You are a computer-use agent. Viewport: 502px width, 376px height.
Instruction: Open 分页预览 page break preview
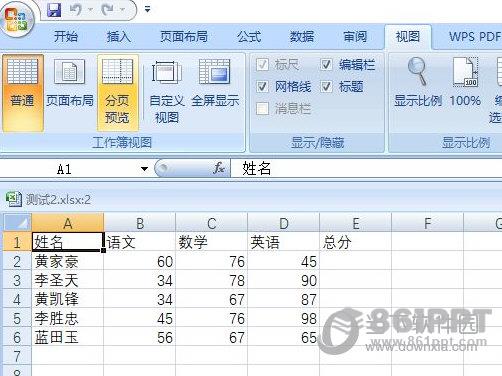tap(118, 93)
